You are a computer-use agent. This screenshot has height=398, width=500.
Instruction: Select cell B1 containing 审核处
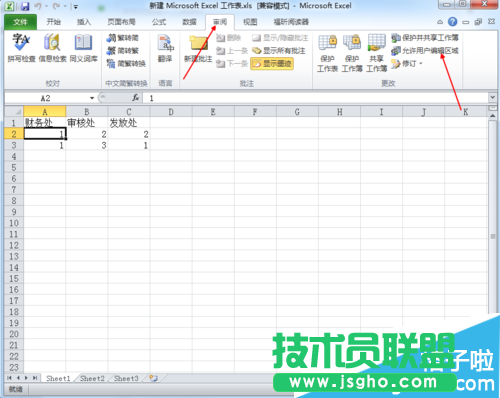pyautogui.click(x=87, y=123)
